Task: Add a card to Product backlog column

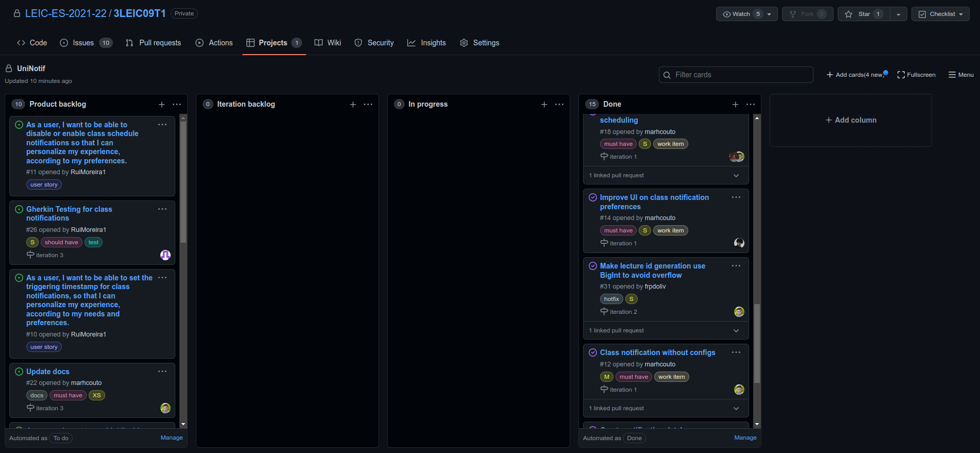Action: (161, 105)
